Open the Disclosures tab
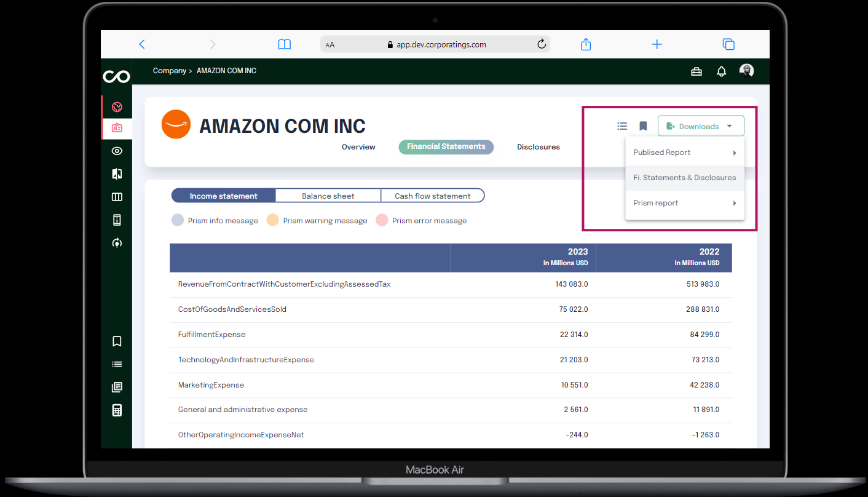This screenshot has height=497, width=868. click(538, 147)
